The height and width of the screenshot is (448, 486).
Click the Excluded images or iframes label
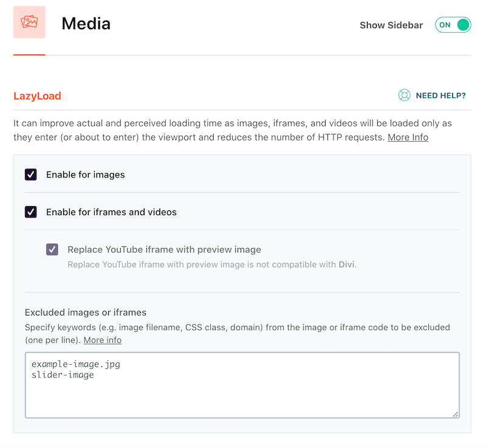pyautogui.click(x=86, y=312)
